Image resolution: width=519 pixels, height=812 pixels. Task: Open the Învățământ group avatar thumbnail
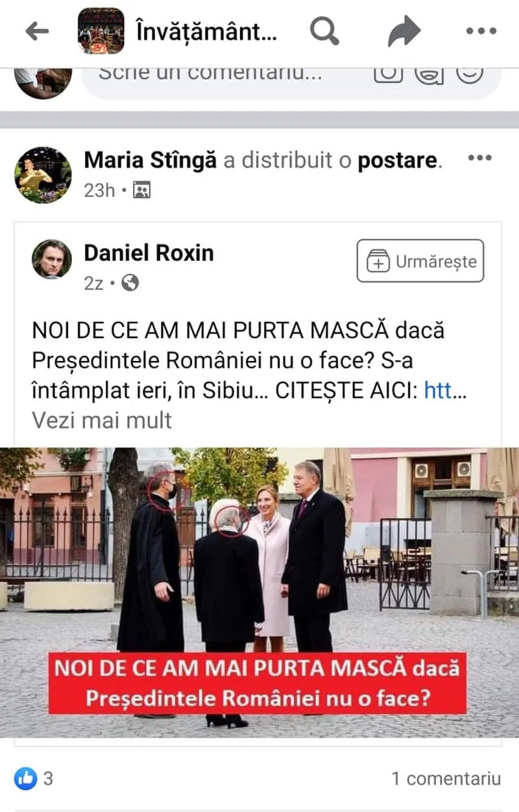(101, 31)
